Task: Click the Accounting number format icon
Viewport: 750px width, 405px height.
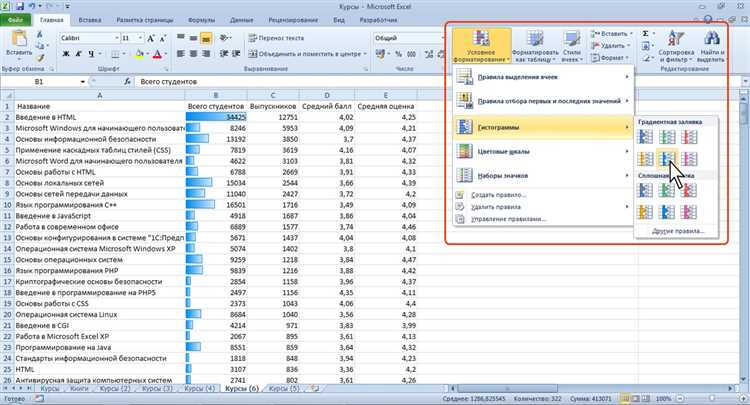Action: pos(381,54)
